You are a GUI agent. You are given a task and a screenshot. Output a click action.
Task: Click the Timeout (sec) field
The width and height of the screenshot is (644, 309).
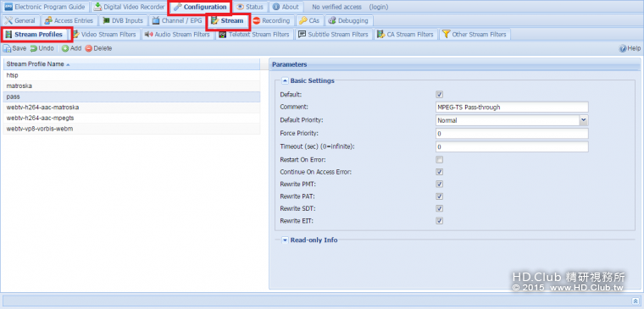(512, 147)
